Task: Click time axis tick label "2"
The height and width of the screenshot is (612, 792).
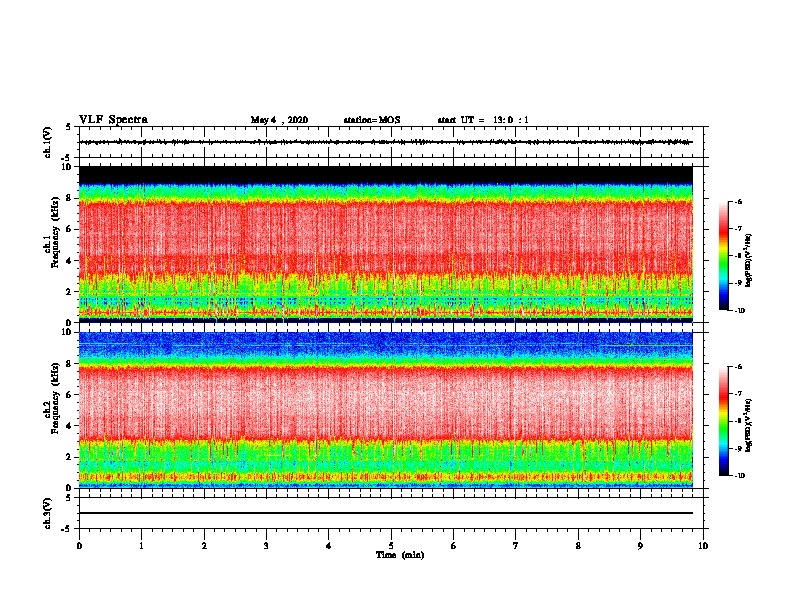Action: pos(204,546)
